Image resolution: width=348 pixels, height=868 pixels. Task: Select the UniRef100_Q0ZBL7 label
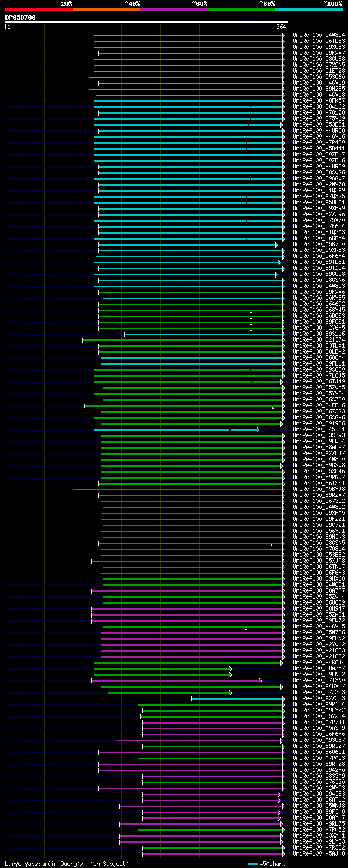319,154
